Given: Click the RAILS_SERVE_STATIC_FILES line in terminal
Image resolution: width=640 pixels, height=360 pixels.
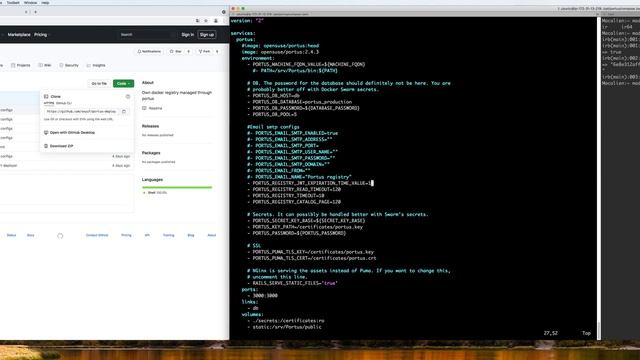Looking at the screenshot, I should click(292, 283).
